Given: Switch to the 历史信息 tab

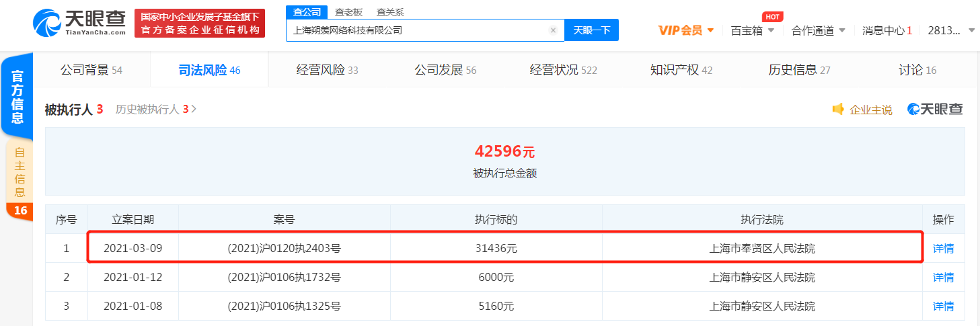Looking at the screenshot, I should pos(800,70).
